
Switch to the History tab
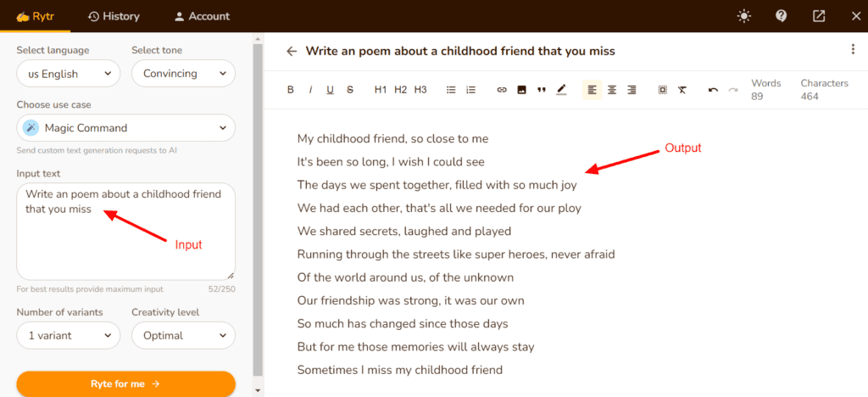114,16
